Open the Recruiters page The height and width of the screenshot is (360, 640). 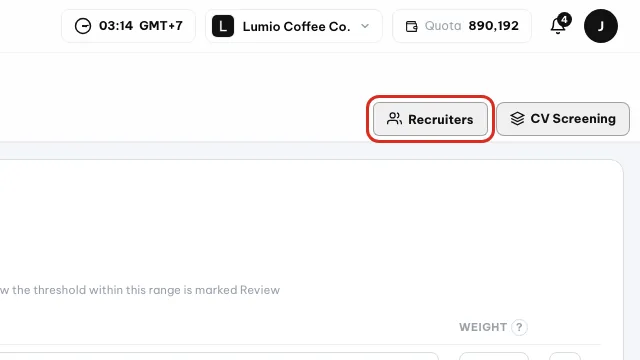click(x=430, y=119)
